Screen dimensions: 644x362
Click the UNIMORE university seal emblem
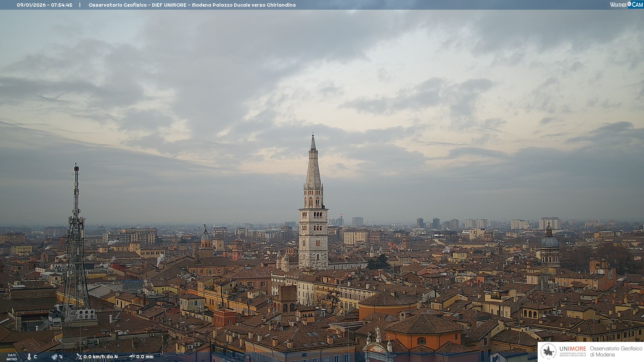point(548,352)
